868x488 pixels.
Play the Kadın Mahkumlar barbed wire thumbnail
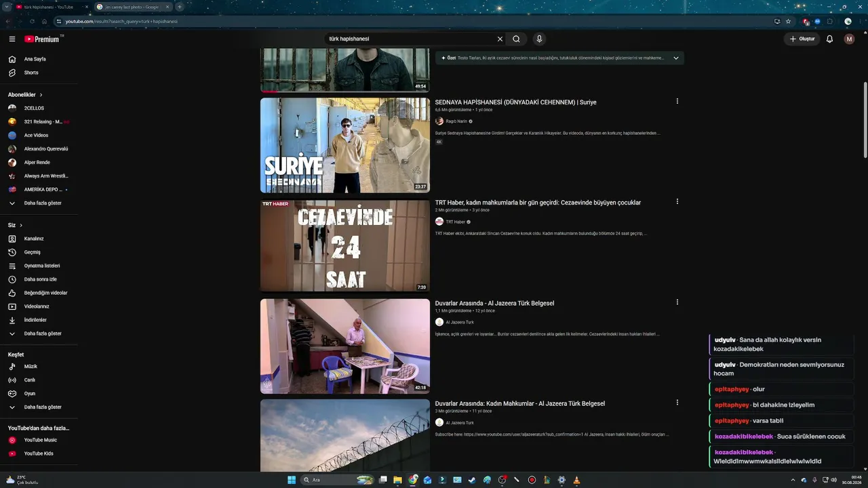pyautogui.click(x=345, y=436)
